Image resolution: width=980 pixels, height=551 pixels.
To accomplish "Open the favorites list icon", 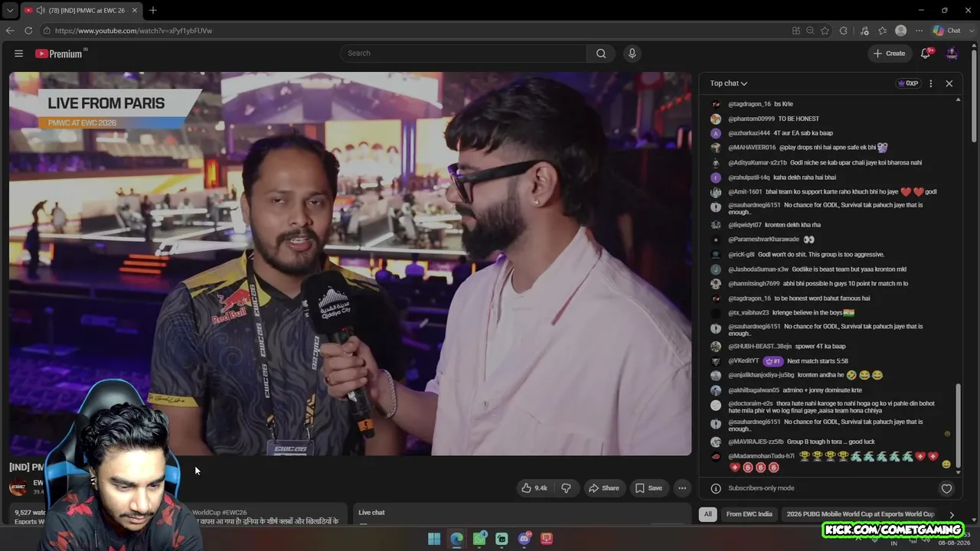I will (883, 31).
